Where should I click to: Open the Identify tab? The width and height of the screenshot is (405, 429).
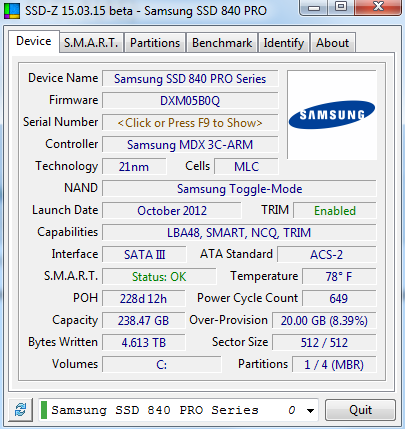click(284, 43)
